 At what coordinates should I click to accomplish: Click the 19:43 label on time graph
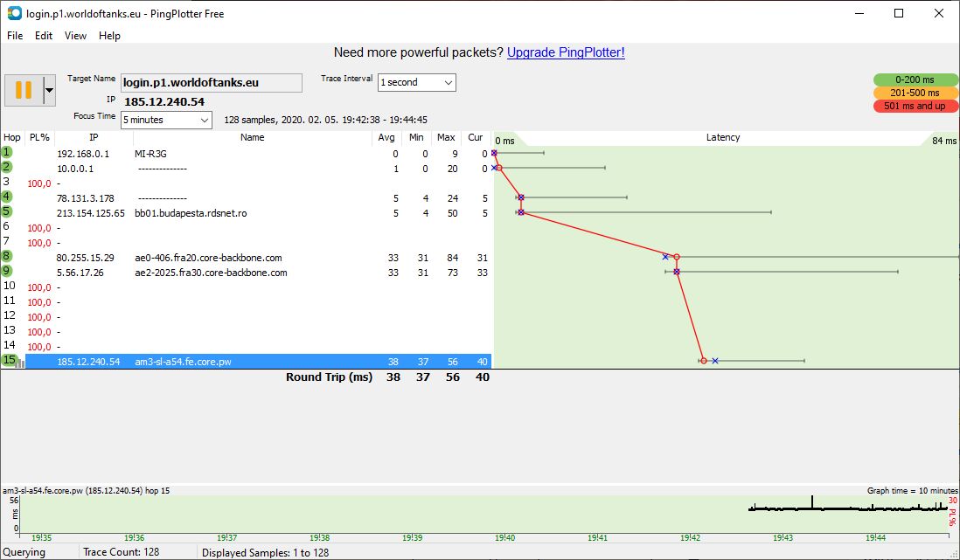[783, 537]
